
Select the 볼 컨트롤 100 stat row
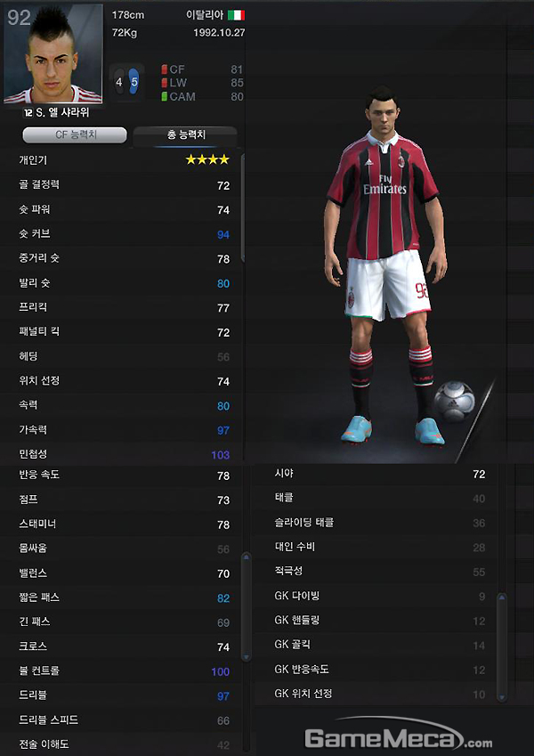point(124,671)
